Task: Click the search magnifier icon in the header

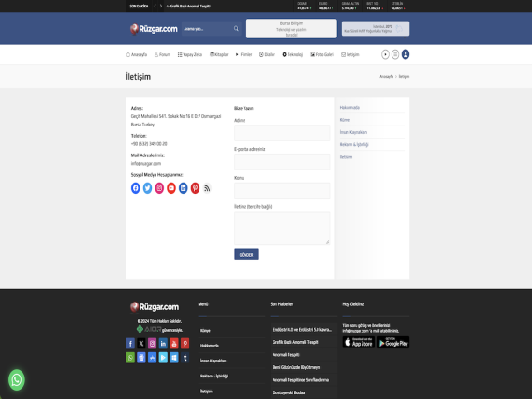Action: tap(236, 28)
